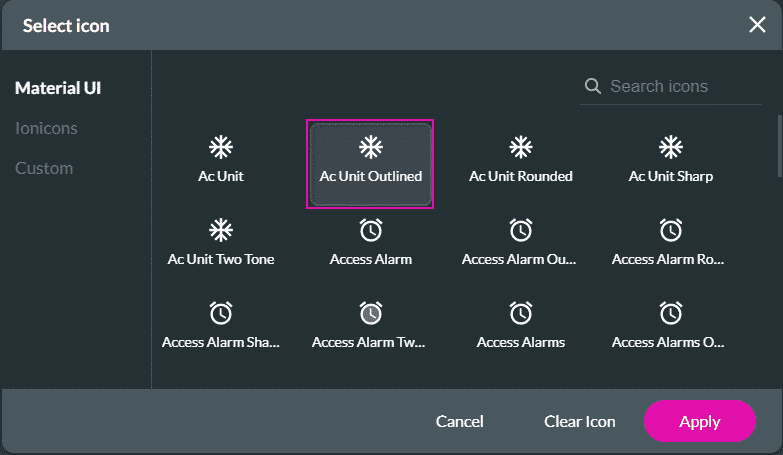Cancel the icon selection dialog

pos(459,421)
